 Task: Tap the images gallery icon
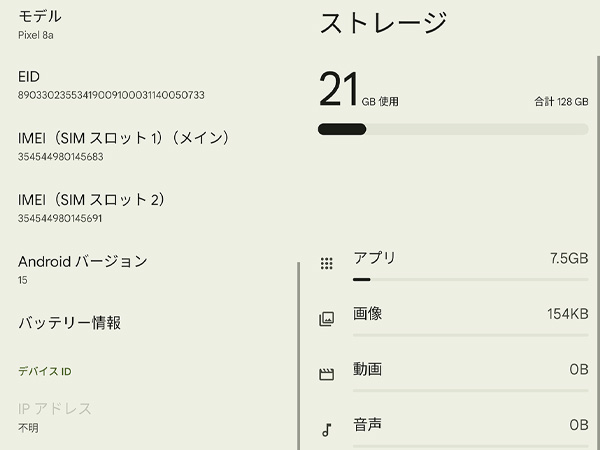point(326,319)
